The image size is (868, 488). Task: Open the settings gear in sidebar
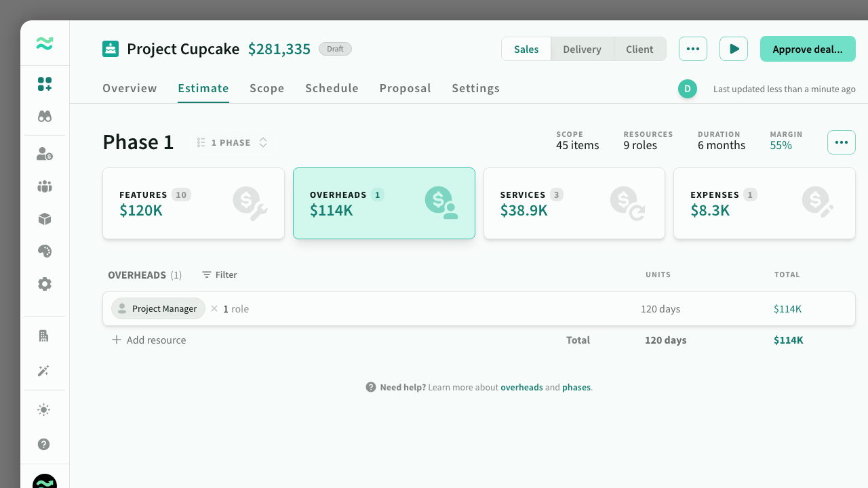[45, 284]
